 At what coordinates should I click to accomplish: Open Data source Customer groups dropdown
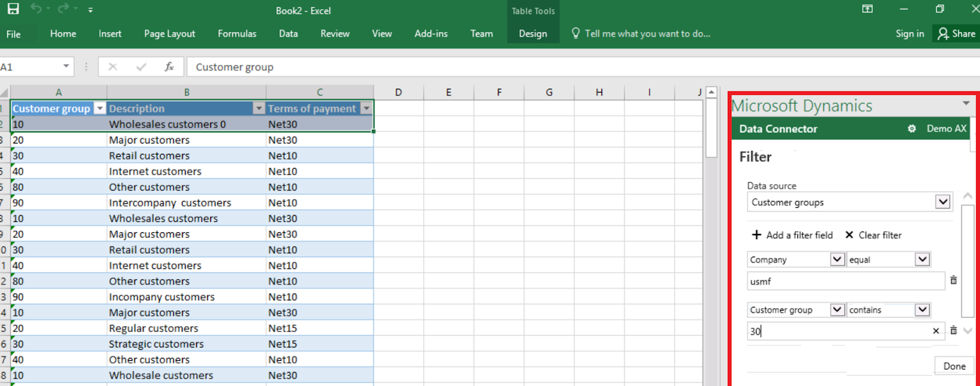point(943,202)
